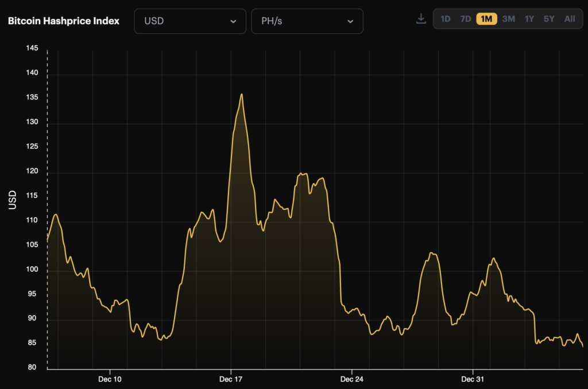This screenshot has width=588, height=389.
Task: Show the 3M time range
Action: [x=508, y=19]
